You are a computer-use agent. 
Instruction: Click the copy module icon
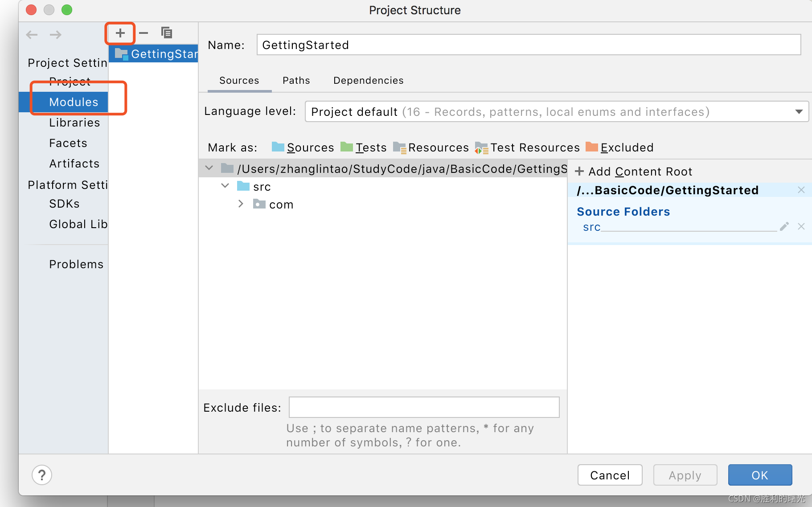[x=167, y=33]
